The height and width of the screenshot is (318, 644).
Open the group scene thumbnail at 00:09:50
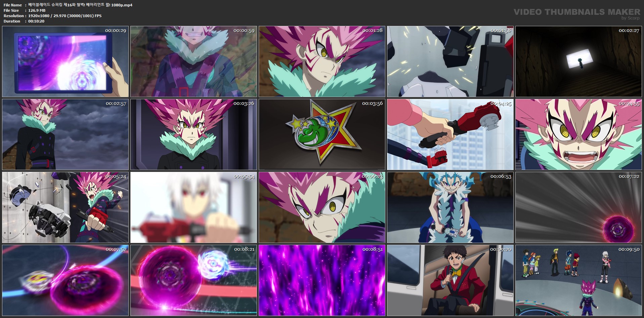pyautogui.click(x=579, y=280)
